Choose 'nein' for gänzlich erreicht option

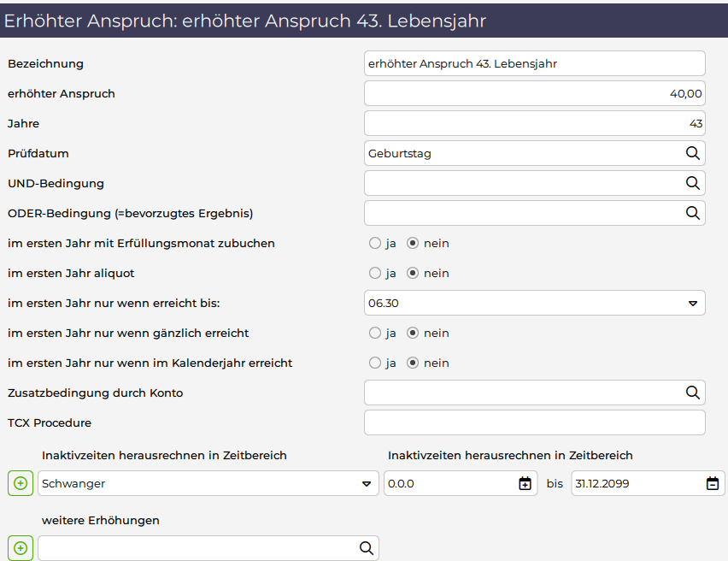tap(413, 333)
